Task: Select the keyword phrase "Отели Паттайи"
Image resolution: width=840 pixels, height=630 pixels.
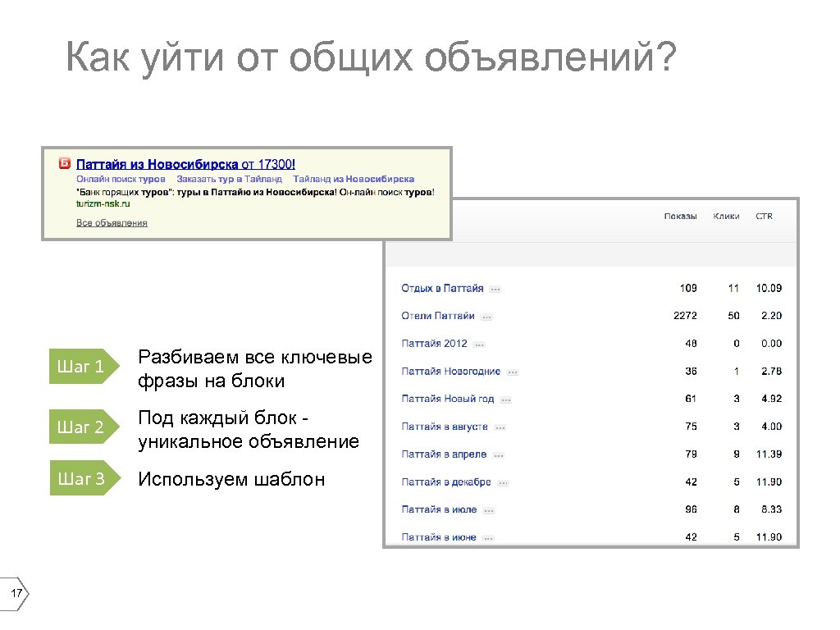Action: (437, 316)
